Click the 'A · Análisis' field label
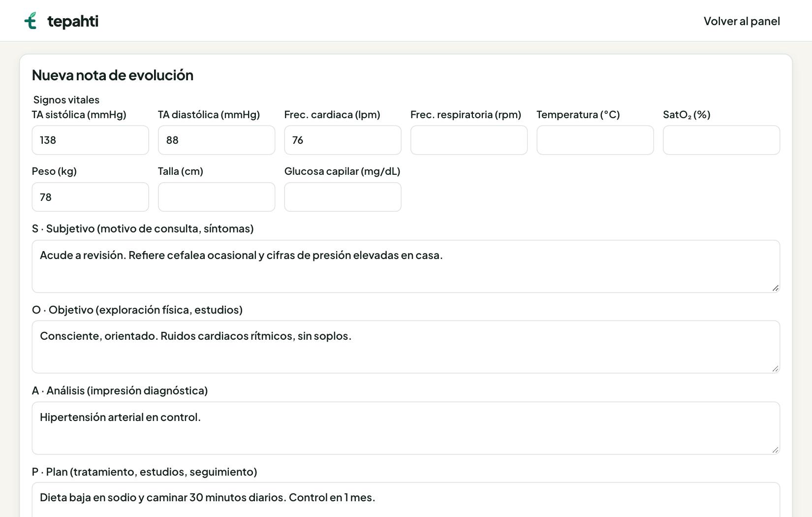 point(120,390)
